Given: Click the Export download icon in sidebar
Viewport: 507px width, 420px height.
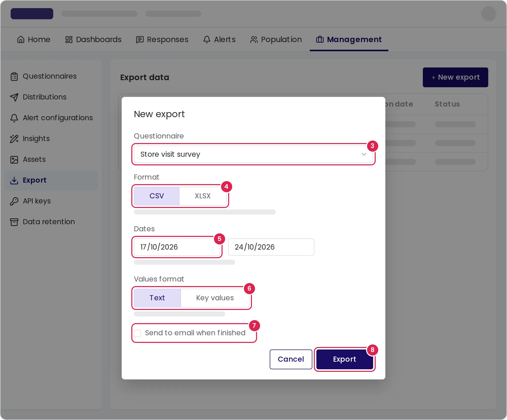Looking at the screenshot, I should point(14,180).
